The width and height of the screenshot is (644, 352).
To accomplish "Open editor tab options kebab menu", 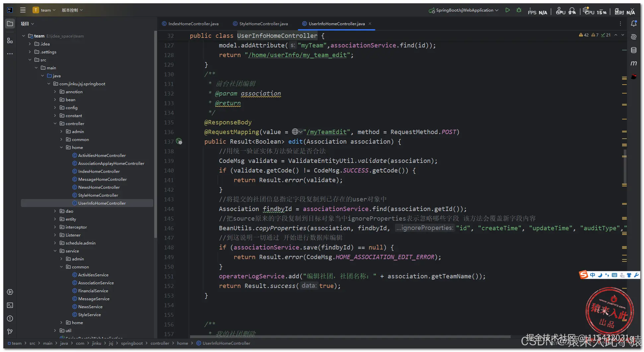I will click(x=620, y=24).
